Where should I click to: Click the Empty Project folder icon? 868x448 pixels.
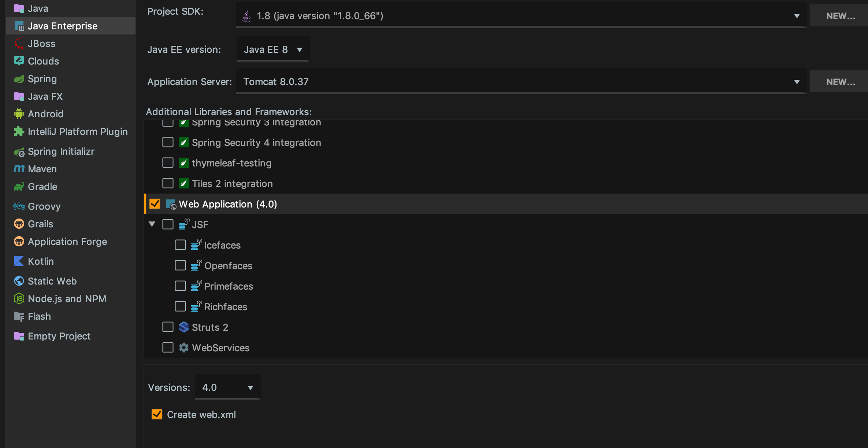point(19,336)
